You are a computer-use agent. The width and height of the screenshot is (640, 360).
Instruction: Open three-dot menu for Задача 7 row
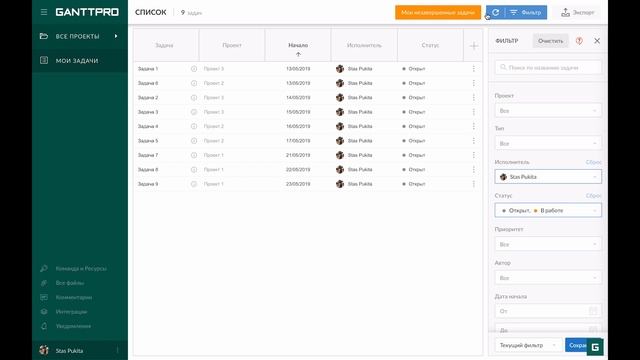click(473, 155)
